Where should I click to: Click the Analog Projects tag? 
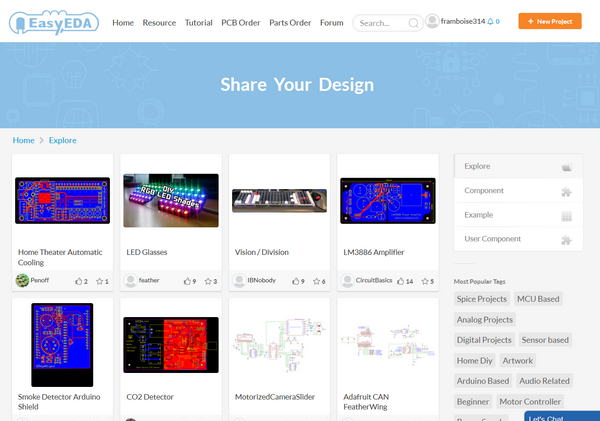click(484, 319)
